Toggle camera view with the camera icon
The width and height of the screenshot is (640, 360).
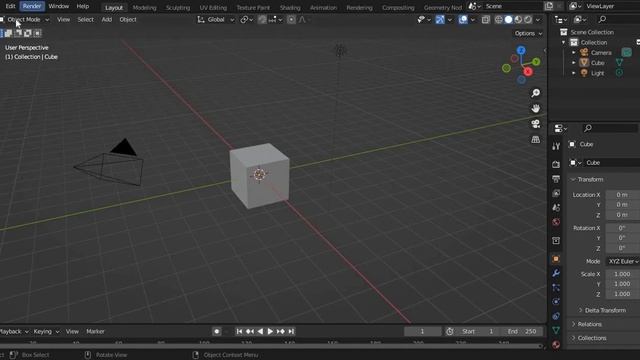[536, 124]
